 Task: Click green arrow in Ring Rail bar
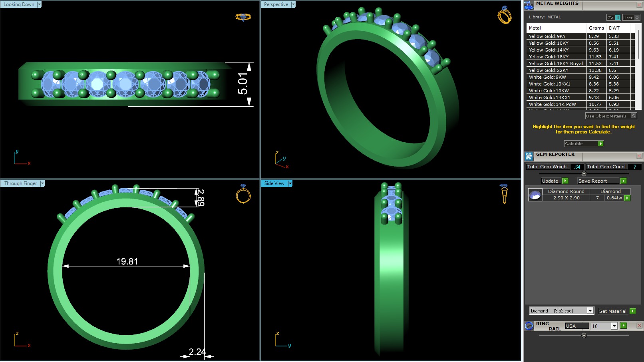tap(623, 326)
